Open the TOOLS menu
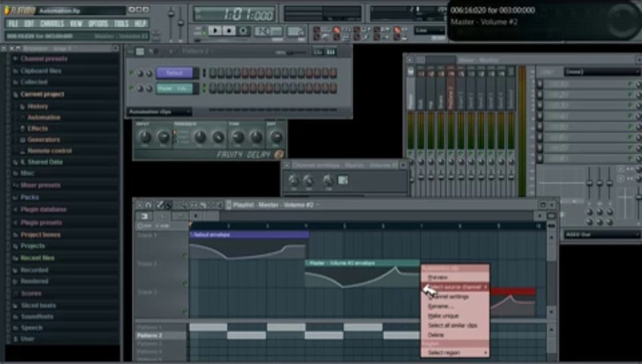 tap(121, 24)
